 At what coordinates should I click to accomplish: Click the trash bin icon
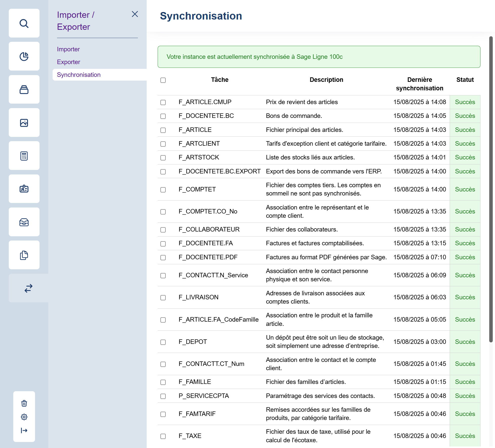point(24,403)
